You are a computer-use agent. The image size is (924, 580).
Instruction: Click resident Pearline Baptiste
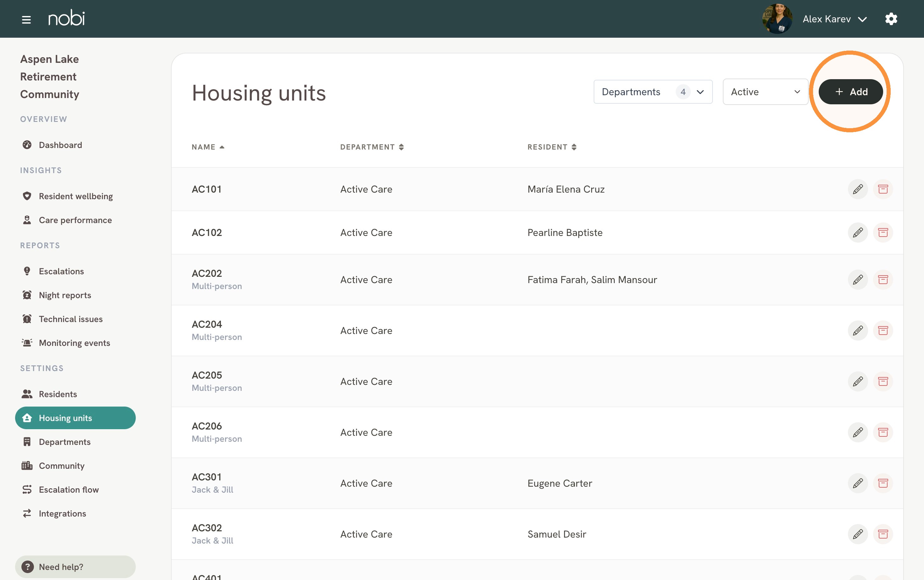click(x=565, y=233)
